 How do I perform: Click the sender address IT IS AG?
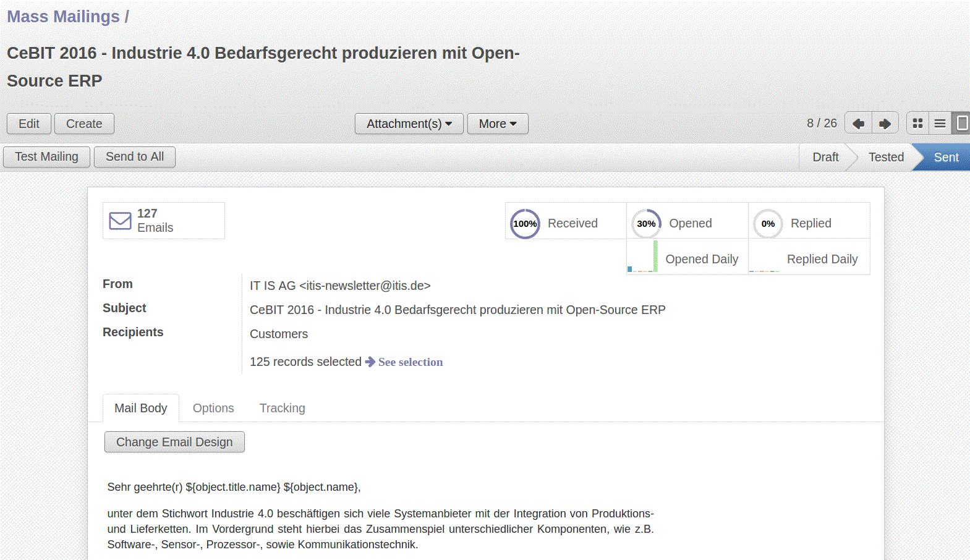point(340,286)
